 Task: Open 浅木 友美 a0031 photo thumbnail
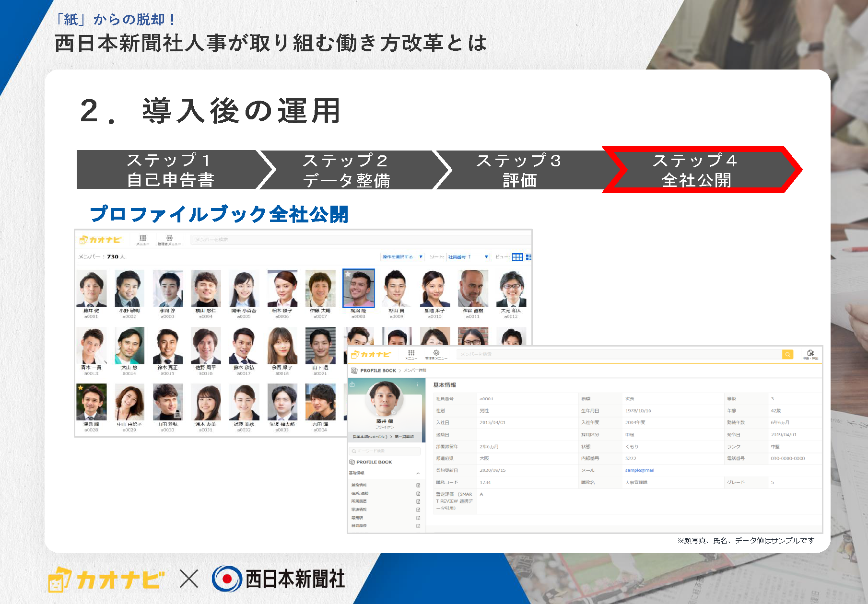click(206, 402)
